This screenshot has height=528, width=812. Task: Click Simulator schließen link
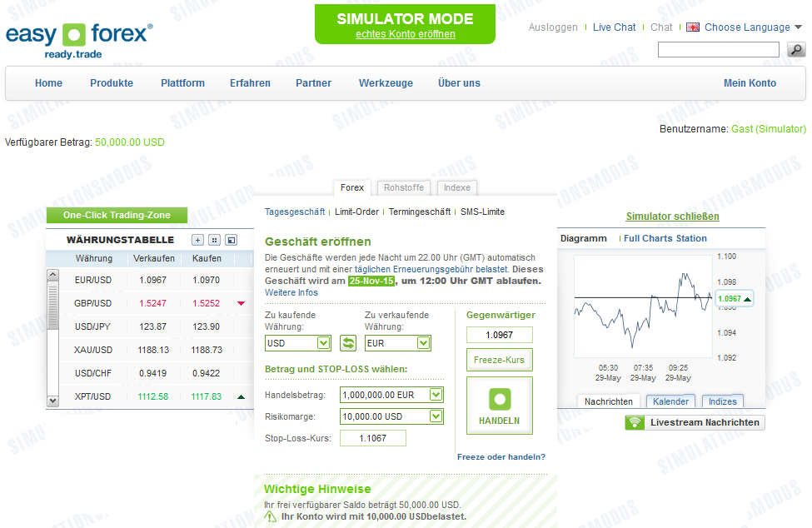[672, 217]
